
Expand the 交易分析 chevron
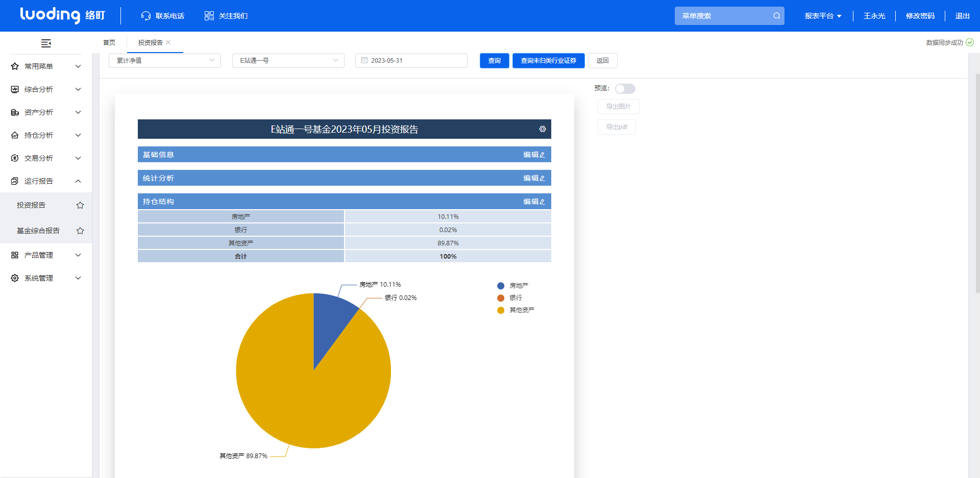pyautogui.click(x=78, y=158)
